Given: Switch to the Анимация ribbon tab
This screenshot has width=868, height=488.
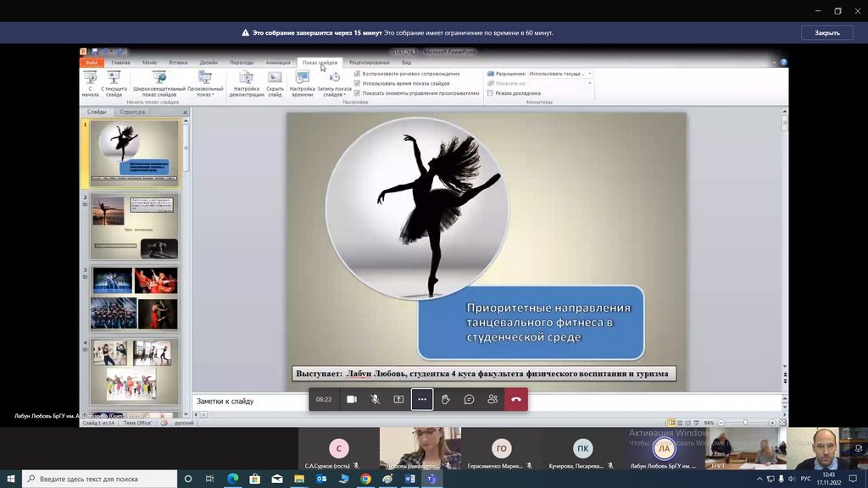Looking at the screenshot, I should click(x=277, y=63).
